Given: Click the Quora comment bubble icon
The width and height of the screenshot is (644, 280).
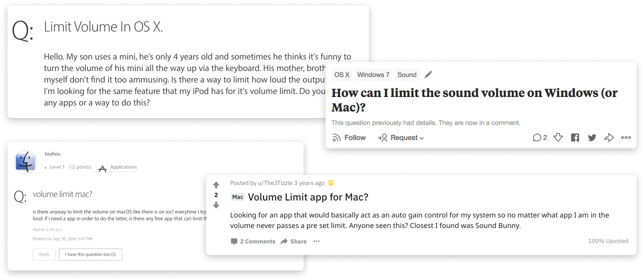Looking at the screenshot, I should pyautogui.click(x=540, y=137).
